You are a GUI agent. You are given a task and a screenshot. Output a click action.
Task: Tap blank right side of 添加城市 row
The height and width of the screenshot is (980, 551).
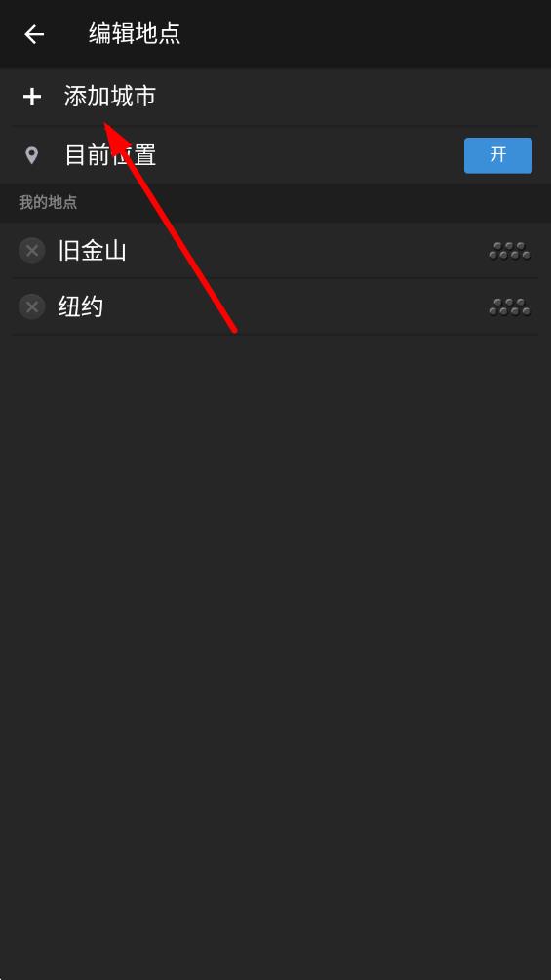coord(350,97)
